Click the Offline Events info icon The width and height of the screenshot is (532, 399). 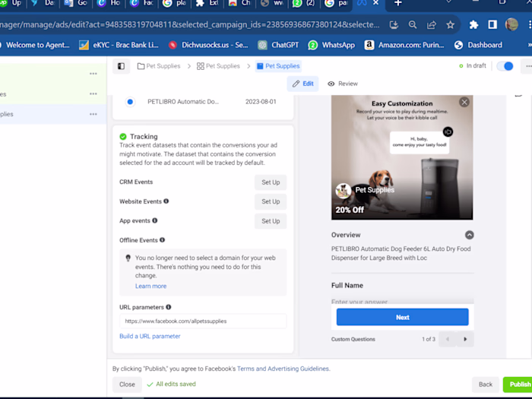point(163,240)
